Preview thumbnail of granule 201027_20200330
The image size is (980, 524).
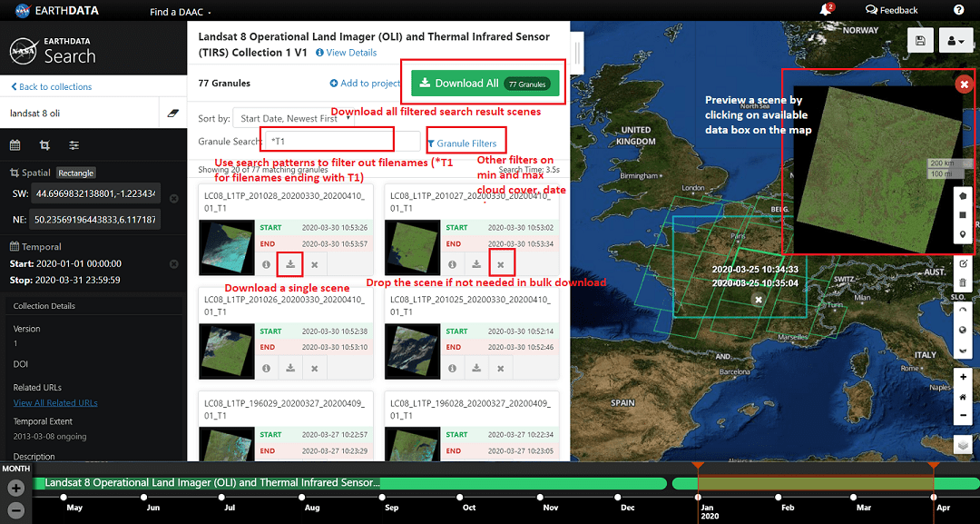413,247
